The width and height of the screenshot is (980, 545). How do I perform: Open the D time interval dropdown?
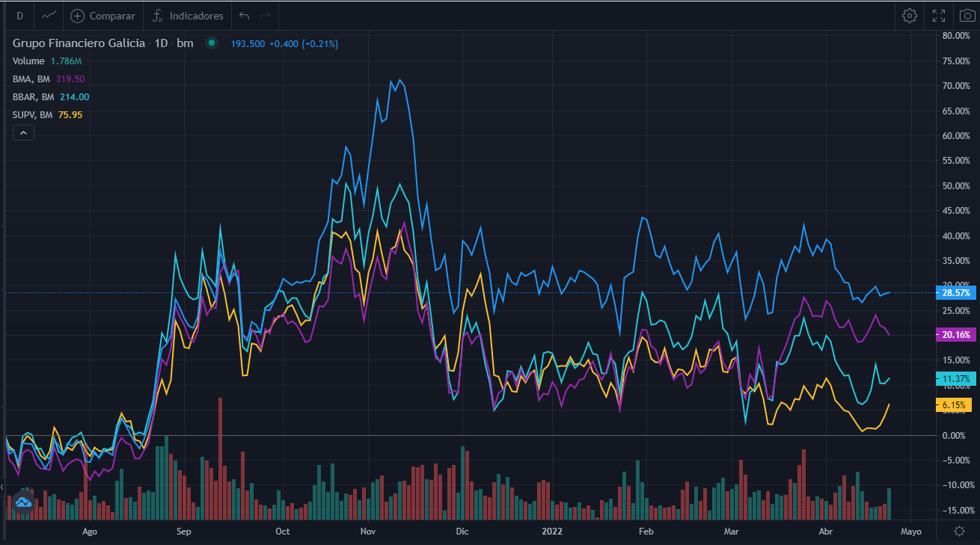click(20, 16)
